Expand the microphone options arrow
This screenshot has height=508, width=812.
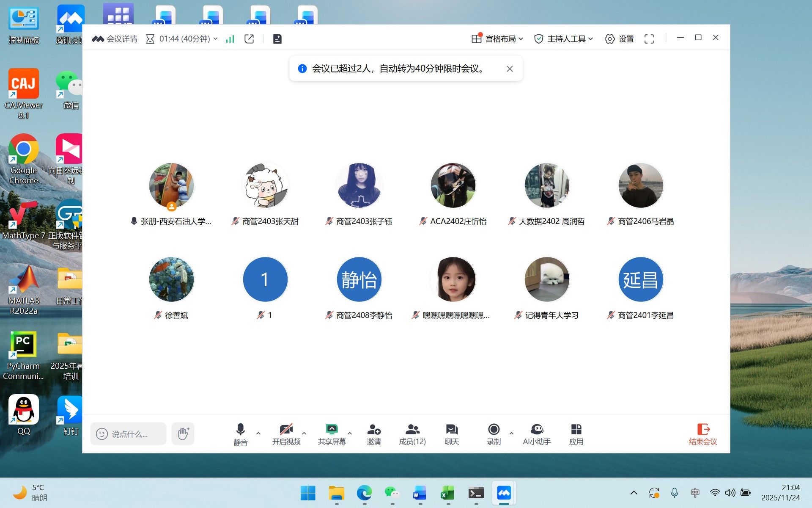[x=258, y=433]
